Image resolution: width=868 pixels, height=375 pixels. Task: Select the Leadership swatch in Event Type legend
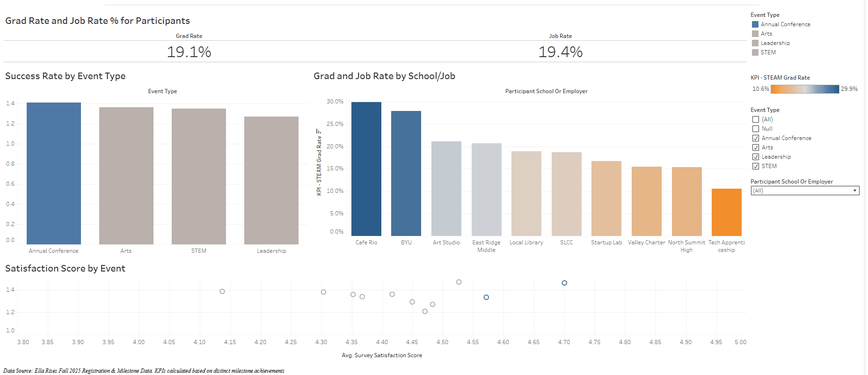pyautogui.click(x=756, y=43)
